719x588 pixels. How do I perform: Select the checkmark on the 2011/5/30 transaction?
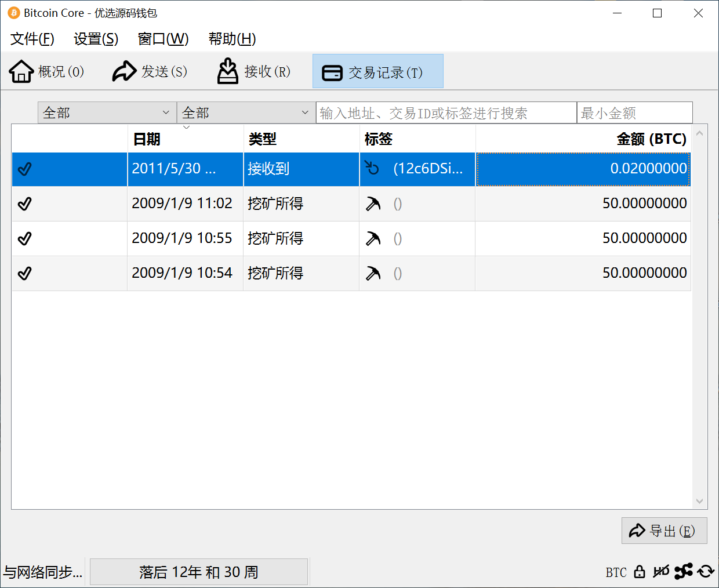(24, 169)
